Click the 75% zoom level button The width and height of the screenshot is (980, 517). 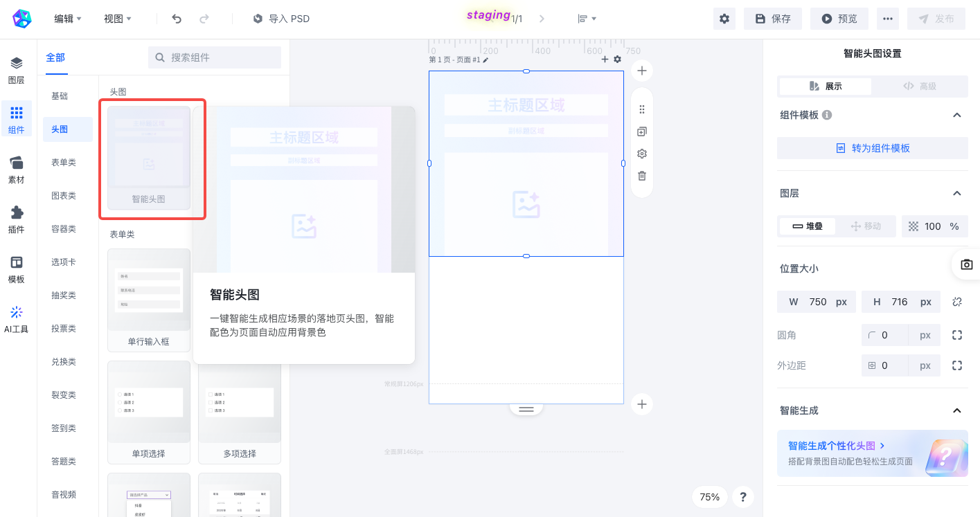click(x=709, y=496)
